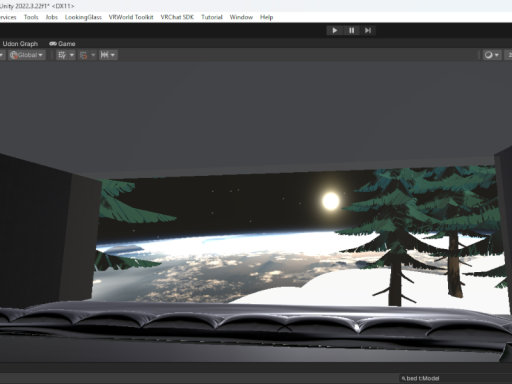
Task: Click the snap increment icon
Action: [105, 55]
